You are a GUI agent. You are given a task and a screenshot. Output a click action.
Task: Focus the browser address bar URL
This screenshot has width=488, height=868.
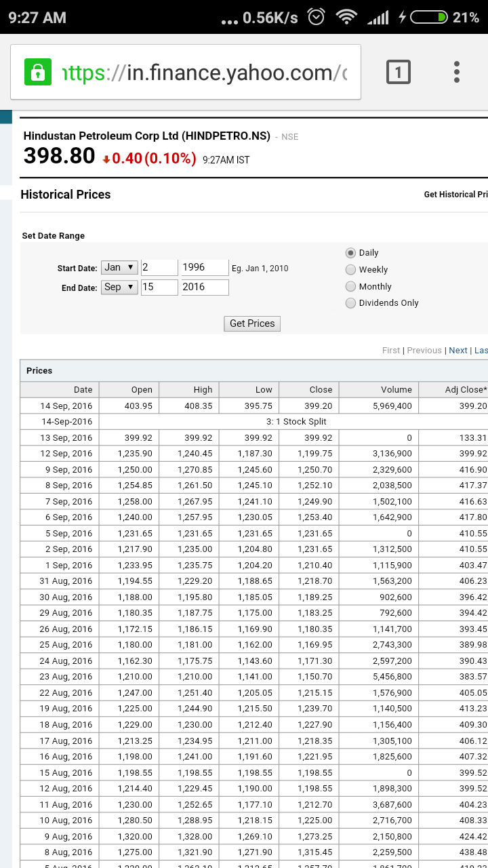pos(204,73)
